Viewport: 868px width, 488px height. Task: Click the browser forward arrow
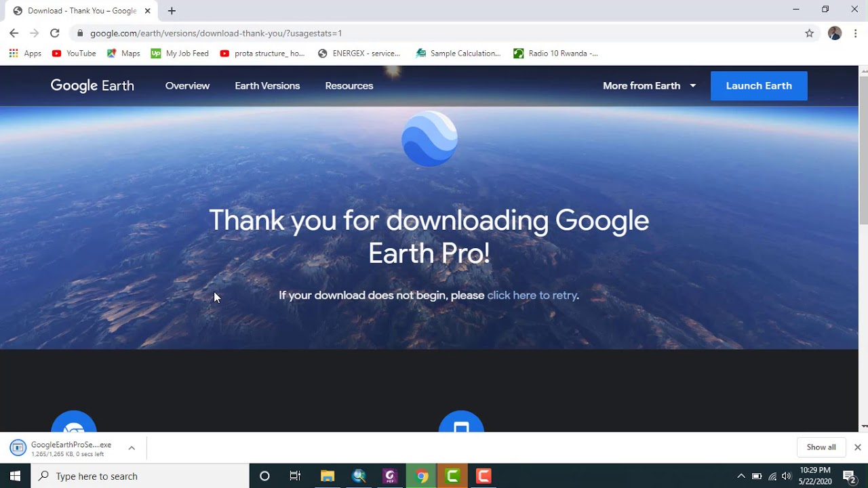[x=34, y=33]
